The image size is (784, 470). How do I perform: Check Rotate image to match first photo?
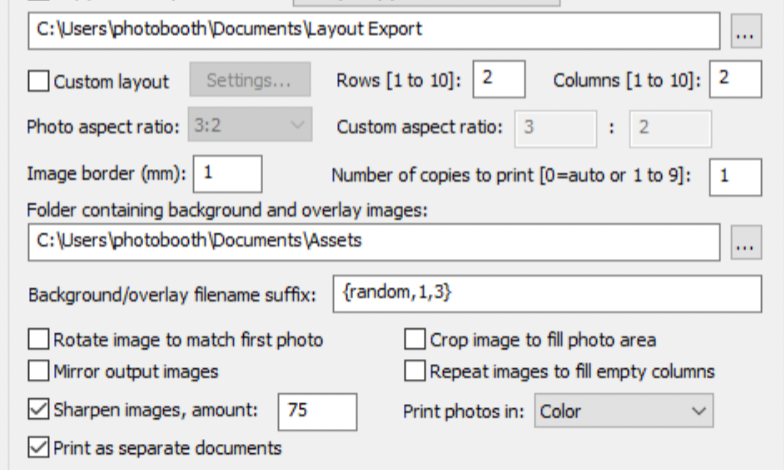tap(39, 340)
